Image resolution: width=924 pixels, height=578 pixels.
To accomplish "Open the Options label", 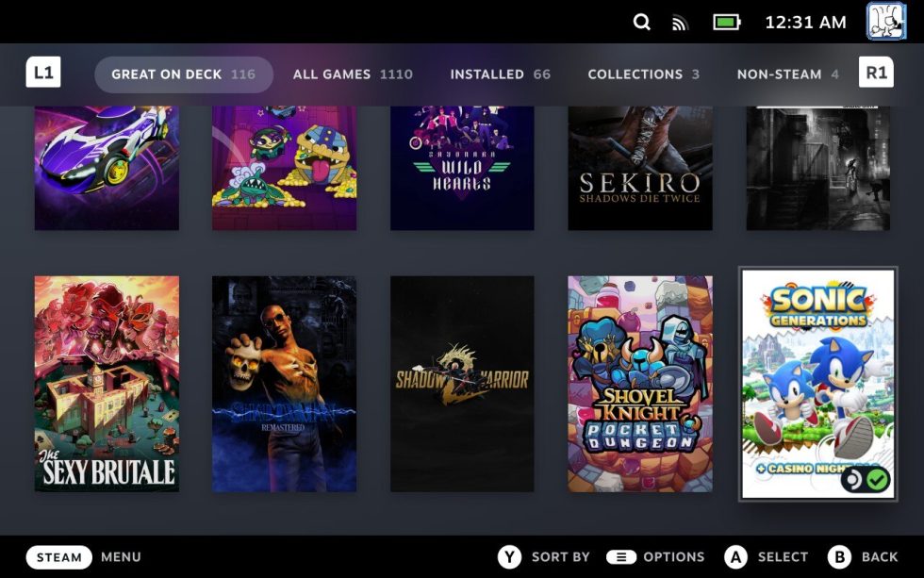I will click(673, 557).
